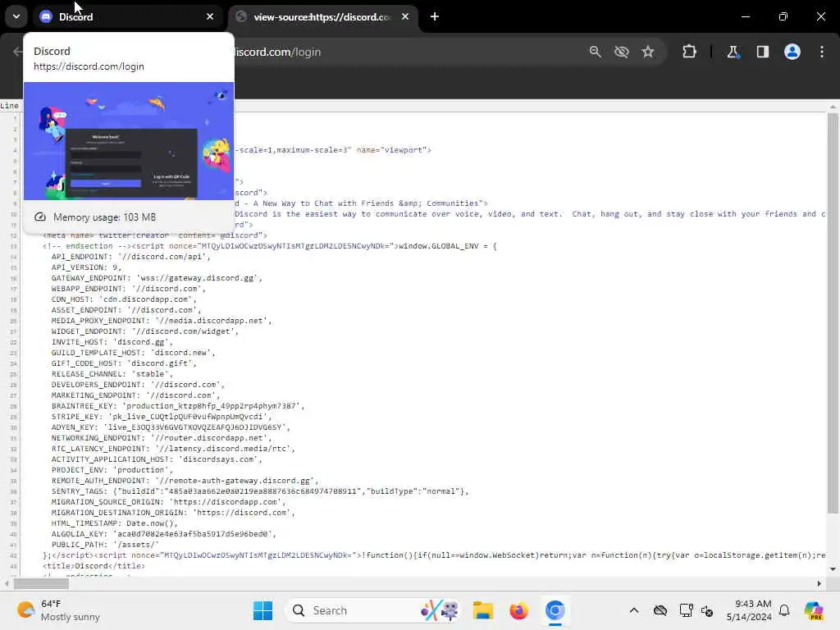The width and height of the screenshot is (840, 630).
Task: Bookmark this page with the star icon
Action: click(x=648, y=52)
